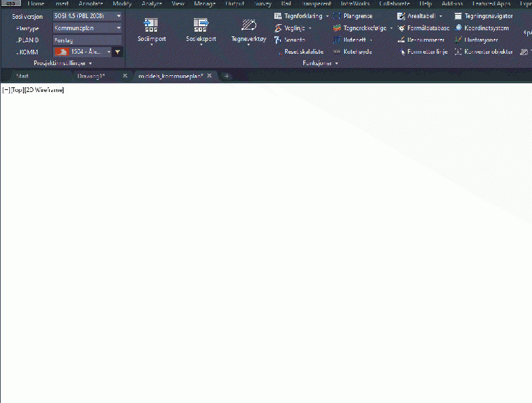Viewport: 532px width, 403px height.
Task: Switch to the Start file tab
Action: point(22,76)
